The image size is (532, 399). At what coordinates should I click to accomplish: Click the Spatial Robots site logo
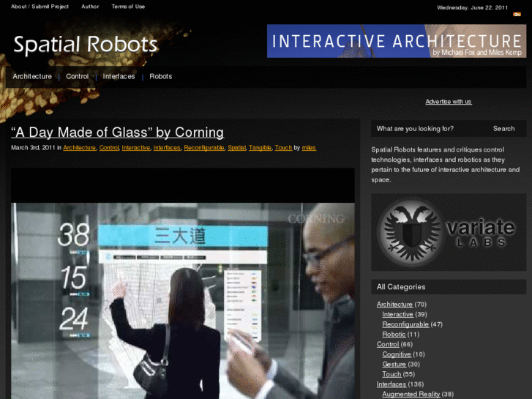click(86, 45)
